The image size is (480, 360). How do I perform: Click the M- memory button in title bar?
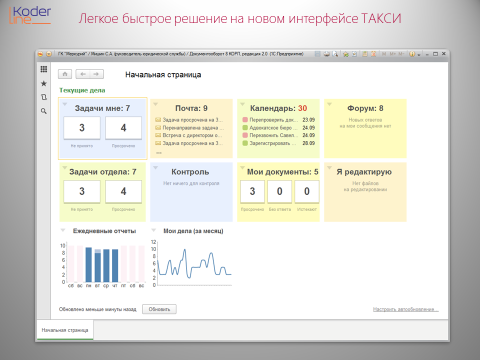pyautogui.click(x=401, y=54)
